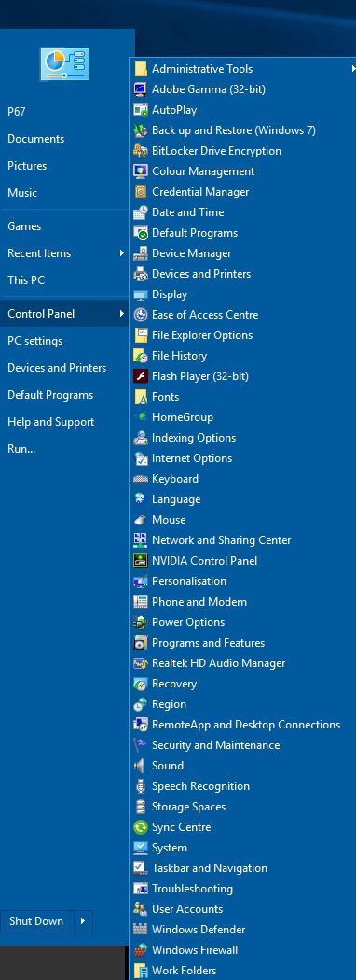Screen dimensions: 356x980
Task: Click the Device Manager icon
Action: (141, 253)
